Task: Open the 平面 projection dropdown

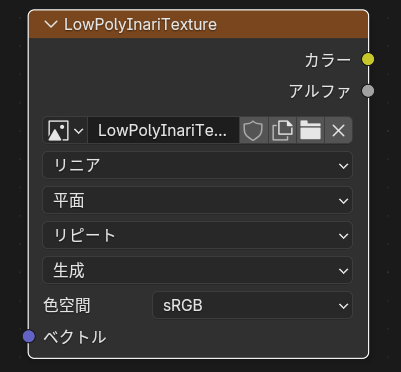Action: (197, 200)
